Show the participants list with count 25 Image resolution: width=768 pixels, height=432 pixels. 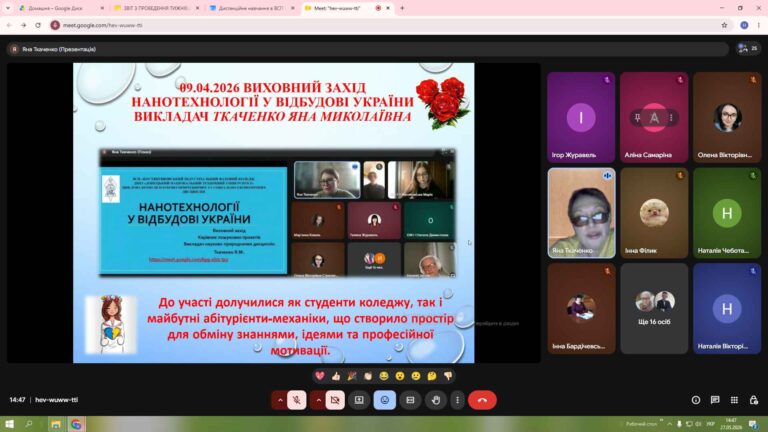point(748,48)
